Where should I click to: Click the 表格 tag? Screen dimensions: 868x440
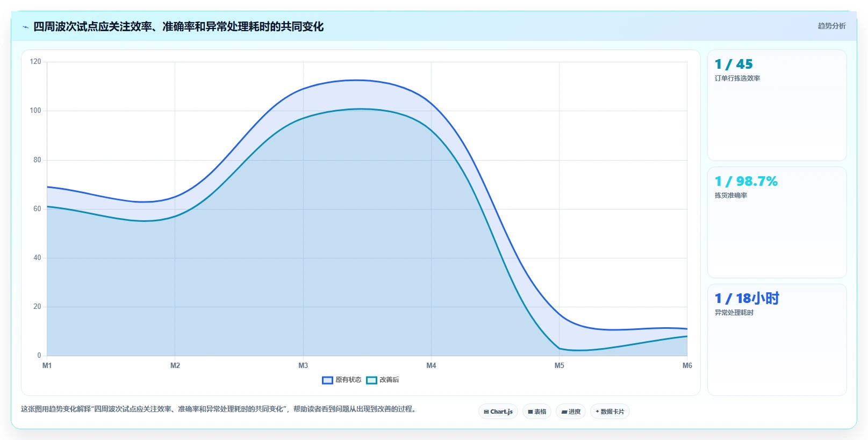point(537,412)
